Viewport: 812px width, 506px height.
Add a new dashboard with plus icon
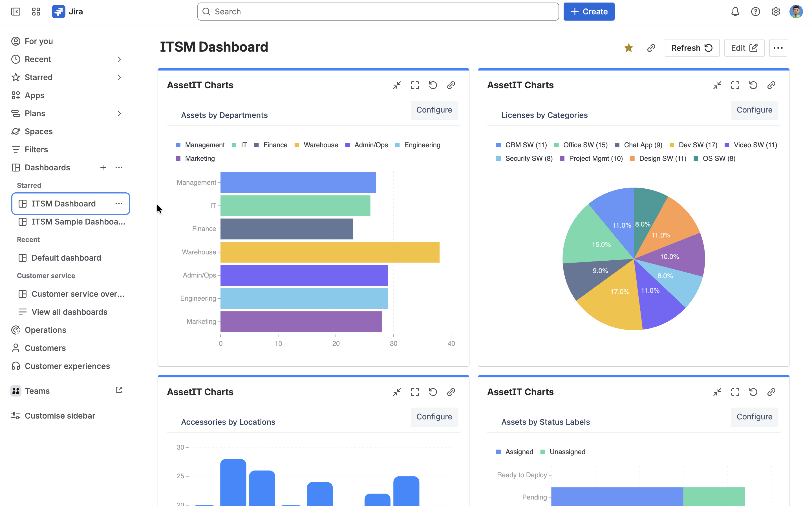point(103,167)
